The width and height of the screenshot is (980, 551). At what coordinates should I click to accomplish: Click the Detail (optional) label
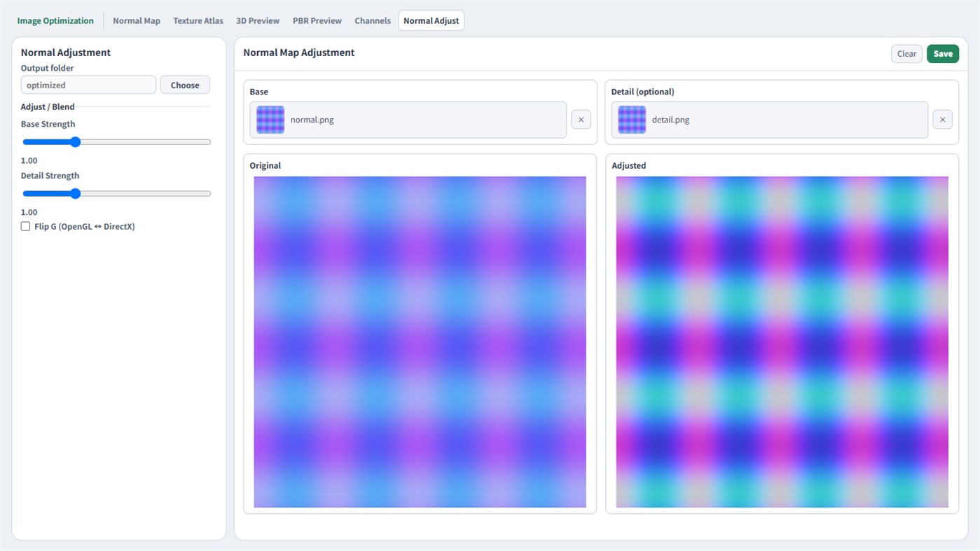(x=642, y=92)
